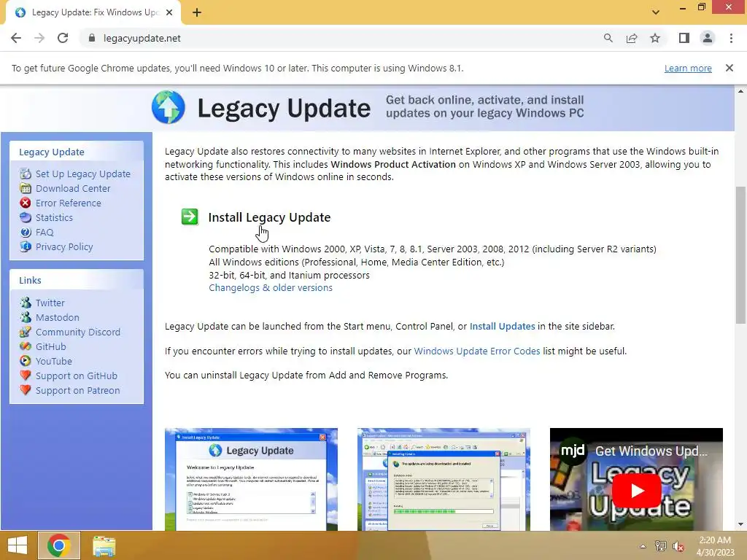Viewport: 747px width, 560px height.
Task: Click the red Error Reference icon
Action: [x=26, y=203]
